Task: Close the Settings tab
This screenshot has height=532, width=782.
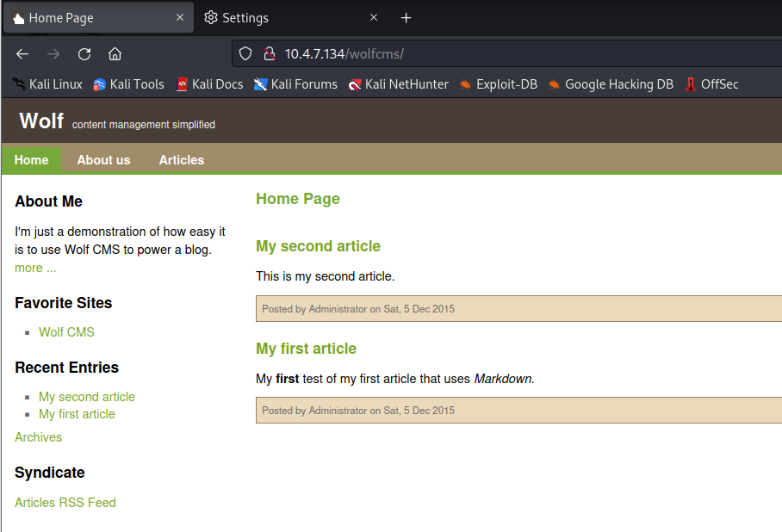Action: click(374, 17)
